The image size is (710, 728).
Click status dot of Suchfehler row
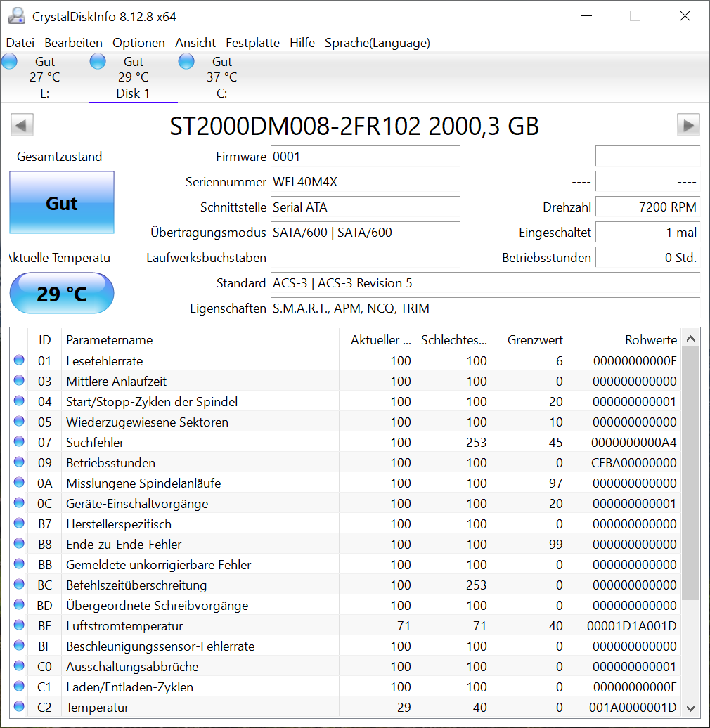coord(19,441)
